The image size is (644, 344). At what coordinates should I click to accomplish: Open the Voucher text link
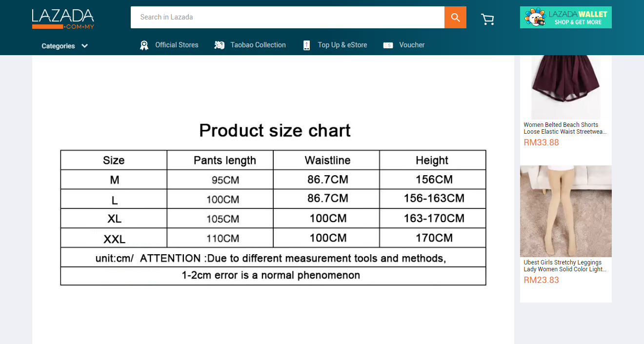tap(412, 45)
